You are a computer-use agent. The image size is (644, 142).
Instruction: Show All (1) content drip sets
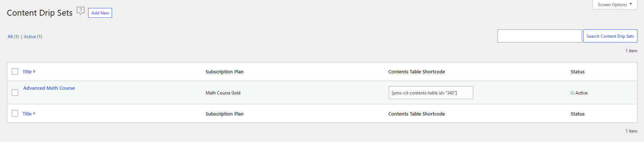tap(13, 37)
